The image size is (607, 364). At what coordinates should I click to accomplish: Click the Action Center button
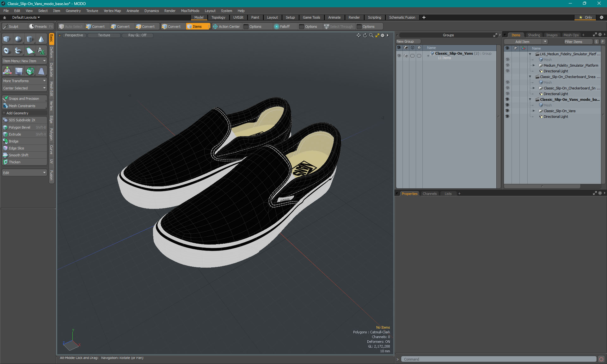pos(226,27)
